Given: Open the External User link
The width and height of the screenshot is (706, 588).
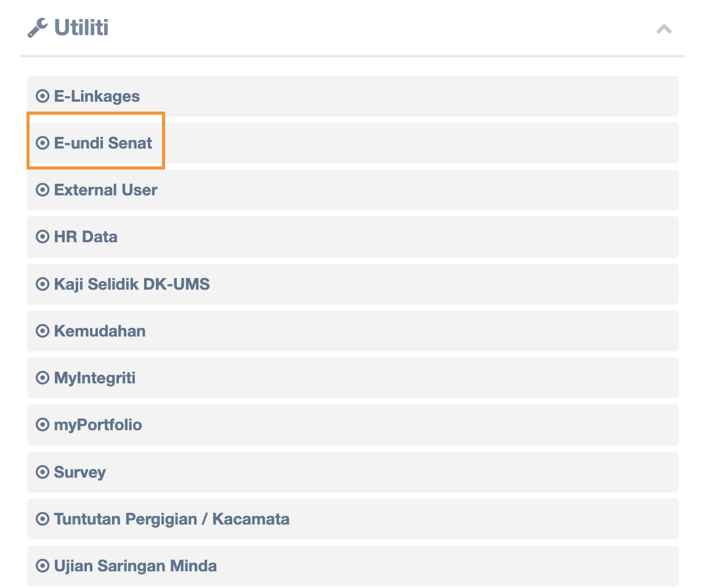Looking at the screenshot, I should point(105,190).
